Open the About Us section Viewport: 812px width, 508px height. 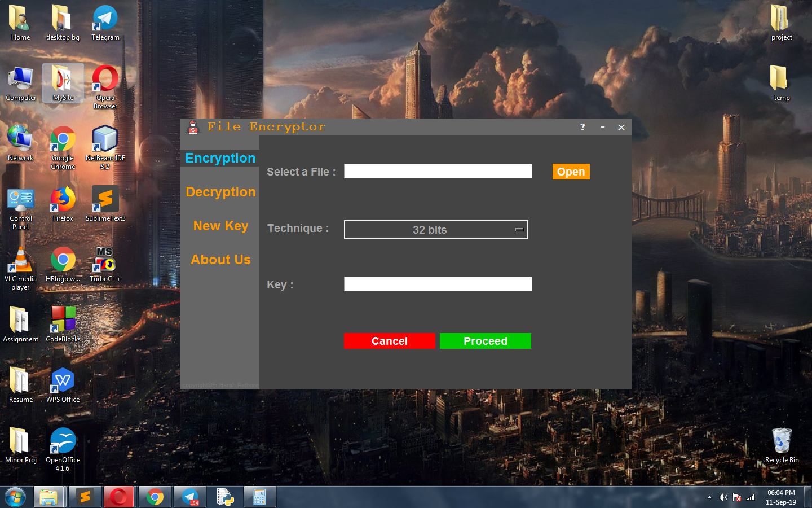coord(220,260)
